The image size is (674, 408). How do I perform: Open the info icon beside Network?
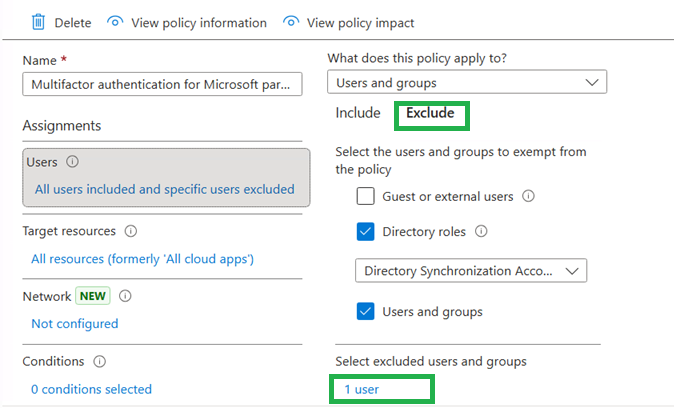[x=125, y=296]
